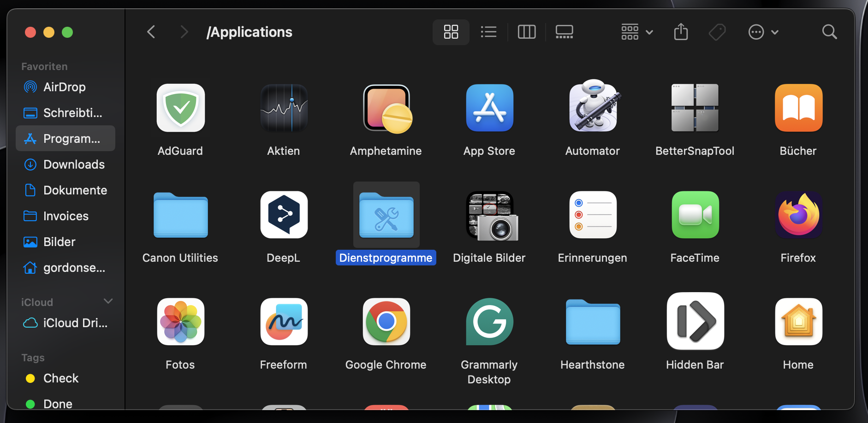This screenshot has height=423, width=868.
Task: Open the FaceTime app
Action: 695,215
